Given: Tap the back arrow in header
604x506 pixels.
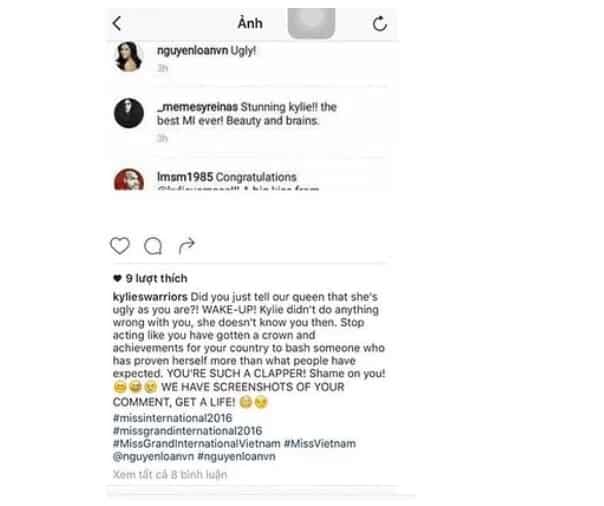Looking at the screenshot, I should click(x=117, y=23).
